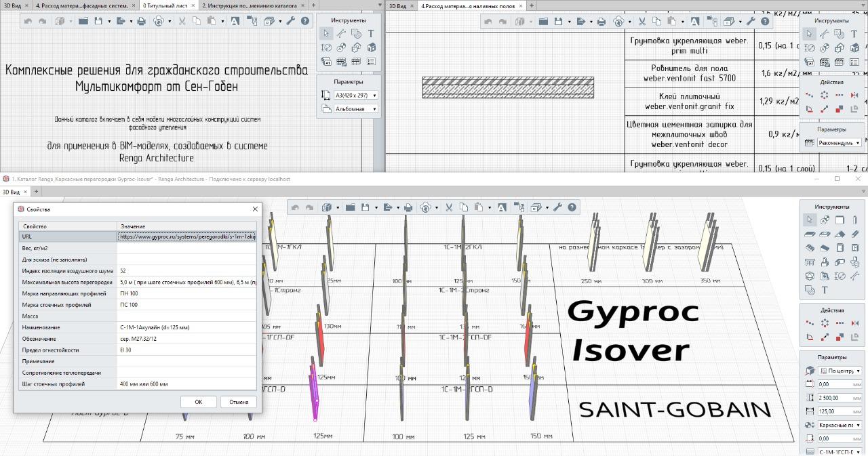Select the floor slab tool in bottom window
This screenshot has width=868, height=456.
click(x=810, y=234)
